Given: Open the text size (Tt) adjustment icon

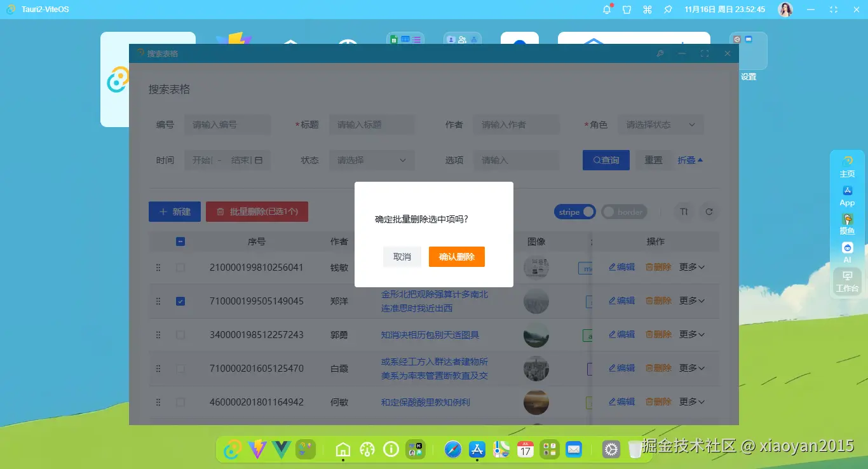Looking at the screenshot, I should [683, 212].
